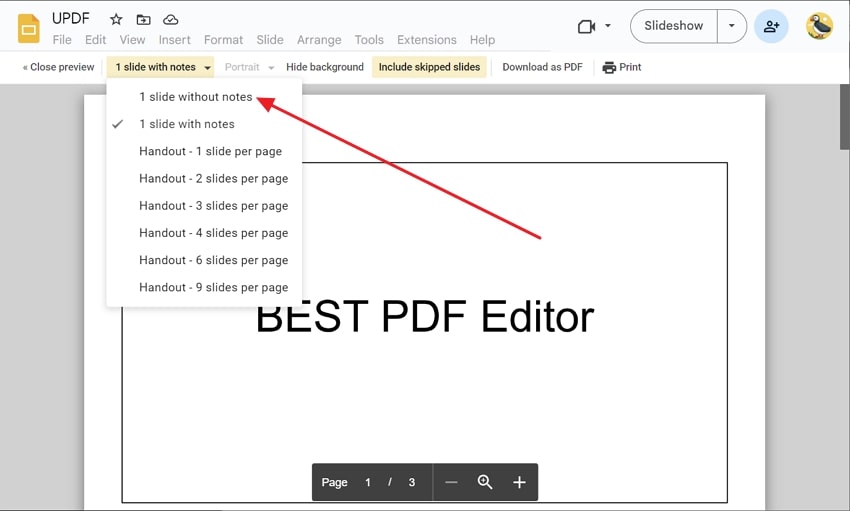Start the Slideshow presentation

[673, 25]
